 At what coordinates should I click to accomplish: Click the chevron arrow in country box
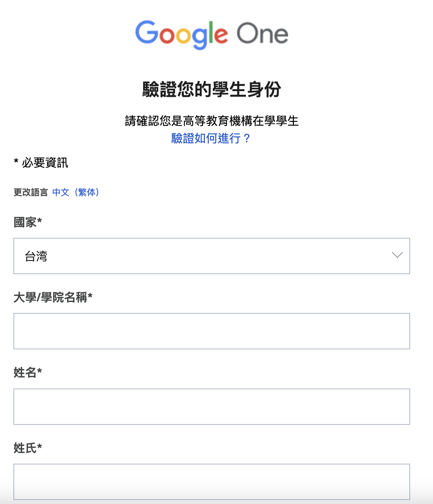coord(397,255)
